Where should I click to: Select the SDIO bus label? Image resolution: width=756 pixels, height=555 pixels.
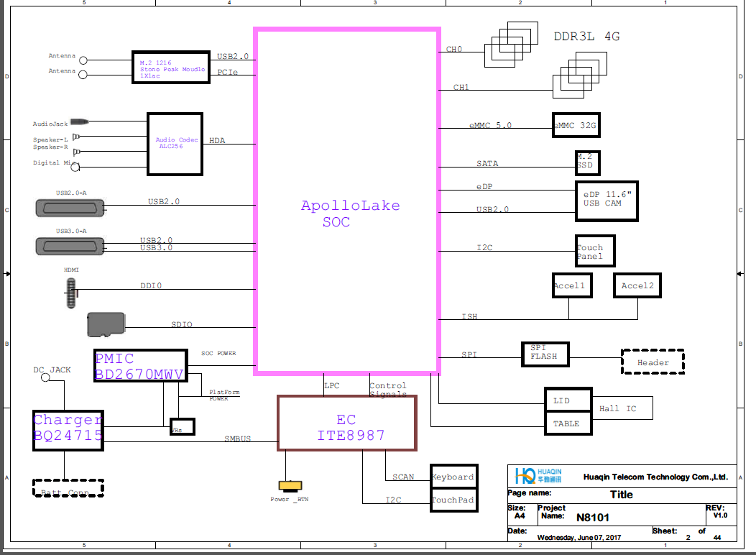(182, 324)
